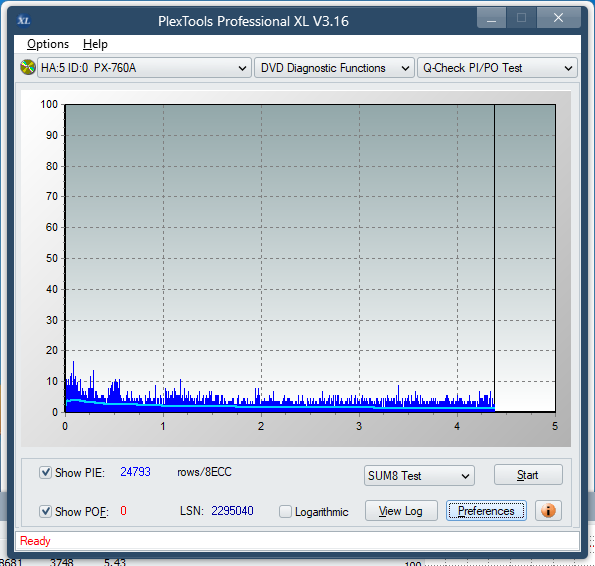Minimize the PlexTools window
The image size is (595, 566).
[491, 18]
